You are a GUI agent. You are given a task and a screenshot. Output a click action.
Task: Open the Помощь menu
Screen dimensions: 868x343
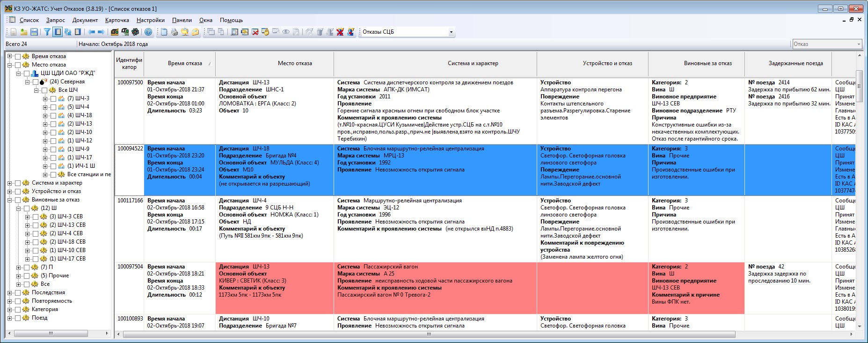tap(231, 20)
